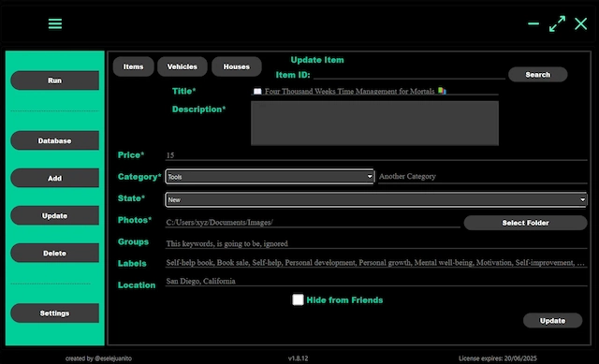
Task: Click the Select Folder button
Action: coord(525,223)
